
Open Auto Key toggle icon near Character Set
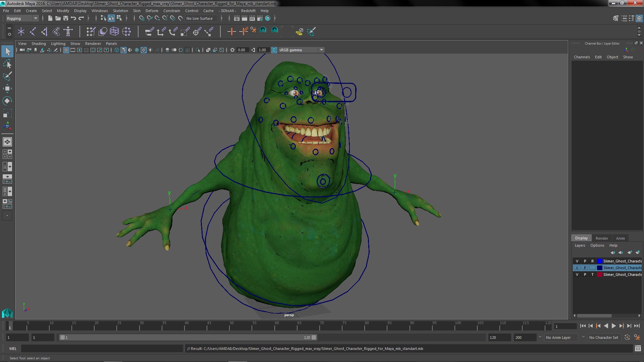point(627,338)
